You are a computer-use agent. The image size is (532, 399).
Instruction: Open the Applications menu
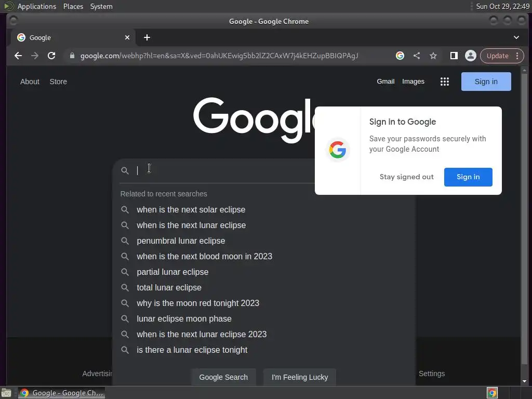pyautogui.click(x=37, y=6)
